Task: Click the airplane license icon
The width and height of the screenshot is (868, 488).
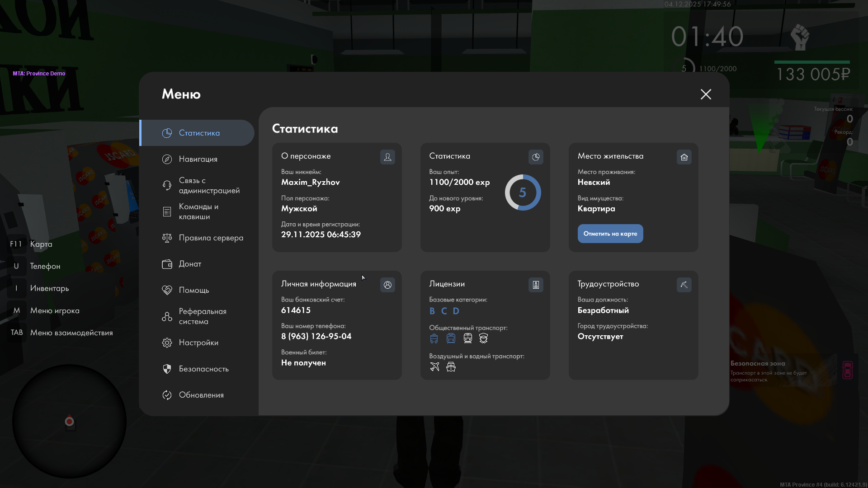Action: [434, 366]
